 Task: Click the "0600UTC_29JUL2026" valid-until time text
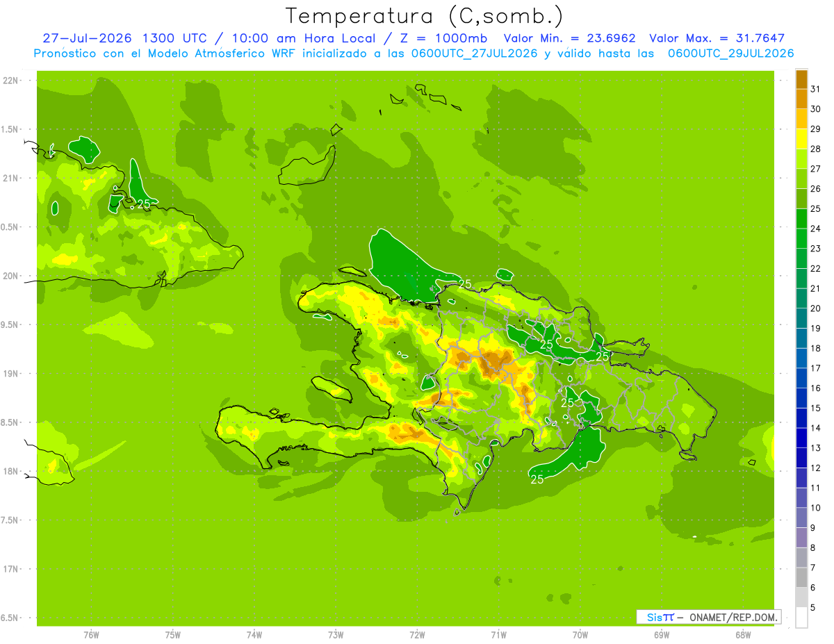(x=730, y=53)
